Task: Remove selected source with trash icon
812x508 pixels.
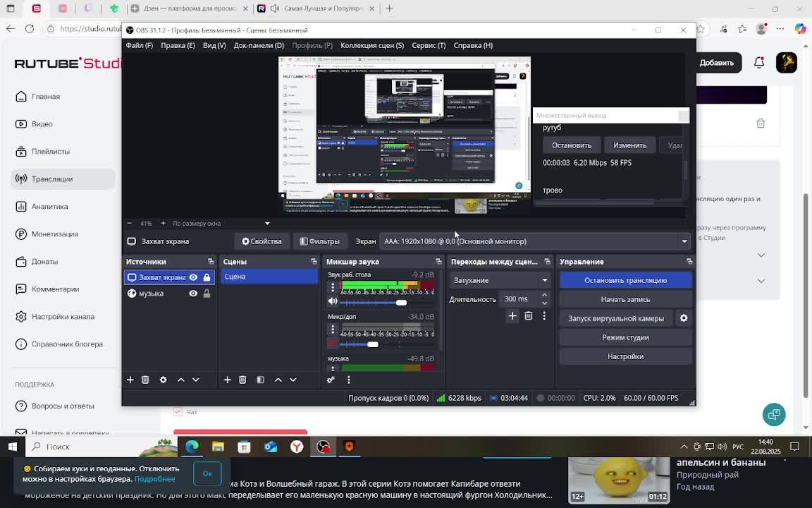Action: [145, 380]
